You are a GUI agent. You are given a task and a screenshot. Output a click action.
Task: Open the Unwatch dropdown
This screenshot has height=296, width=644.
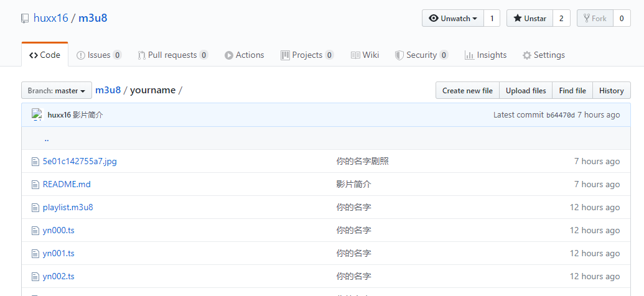(453, 19)
